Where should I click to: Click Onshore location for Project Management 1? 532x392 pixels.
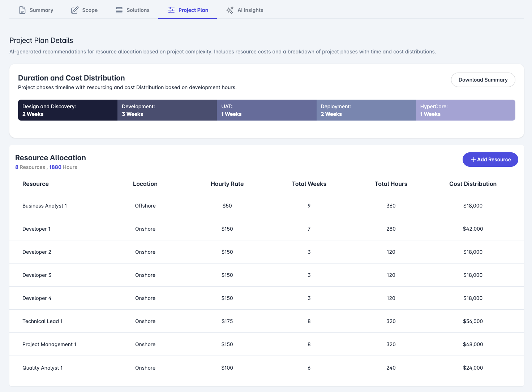[145, 344]
